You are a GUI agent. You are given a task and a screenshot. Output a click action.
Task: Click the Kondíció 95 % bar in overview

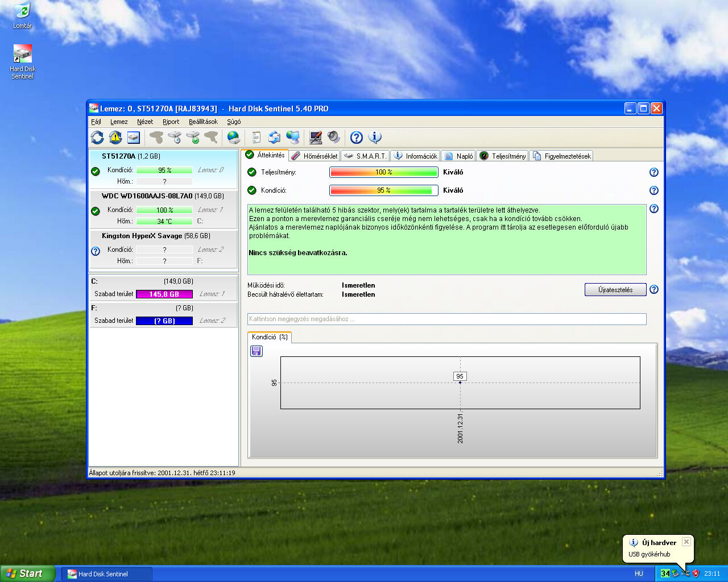click(x=384, y=190)
